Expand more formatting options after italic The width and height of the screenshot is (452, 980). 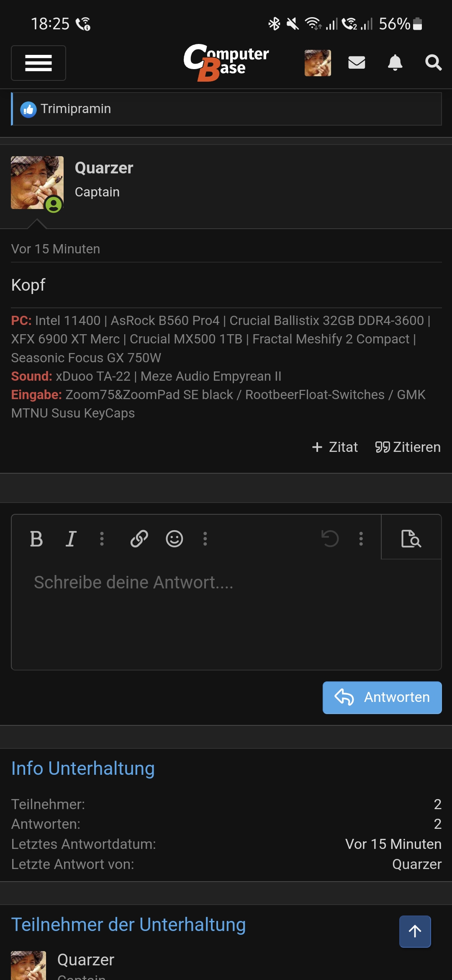tap(102, 539)
